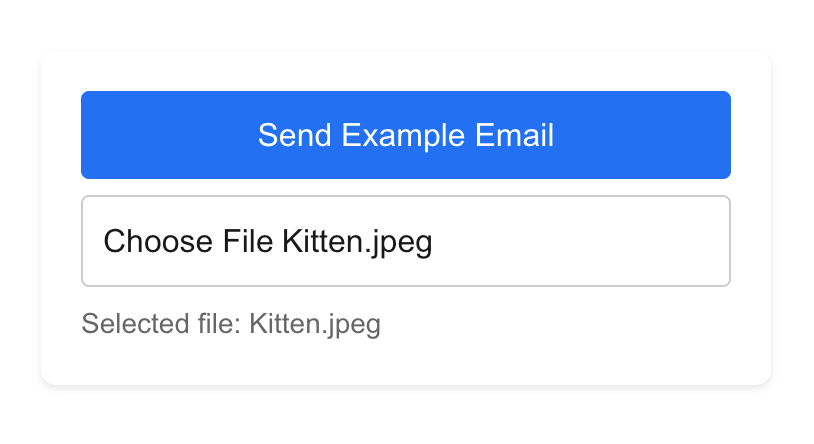This screenshot has height=444, width=814.
Task: Click the word 'Selected' below the file input
Action: coord(124,324)
